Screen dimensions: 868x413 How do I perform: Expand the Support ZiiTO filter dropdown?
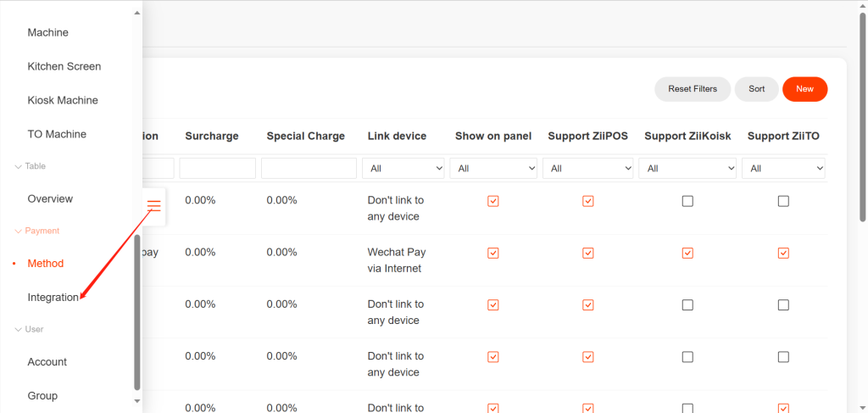click(x=783, y=169)
